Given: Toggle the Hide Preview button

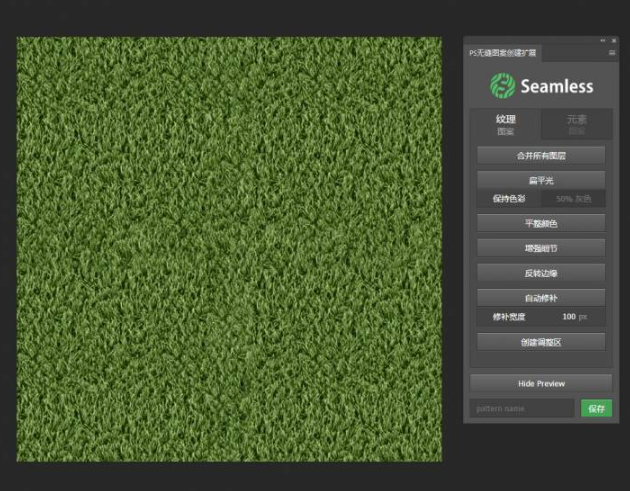Looking at the screenshot, I should point(541,383).
